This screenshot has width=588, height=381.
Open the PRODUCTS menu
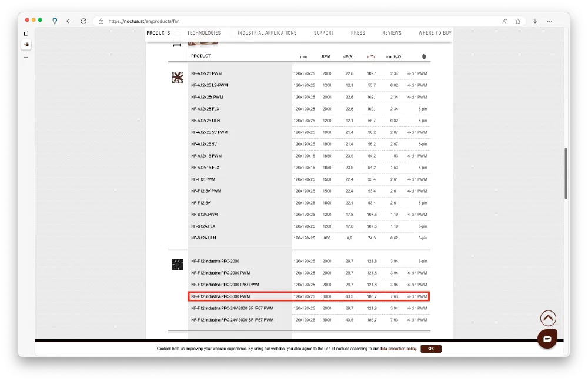click(158, 33)
